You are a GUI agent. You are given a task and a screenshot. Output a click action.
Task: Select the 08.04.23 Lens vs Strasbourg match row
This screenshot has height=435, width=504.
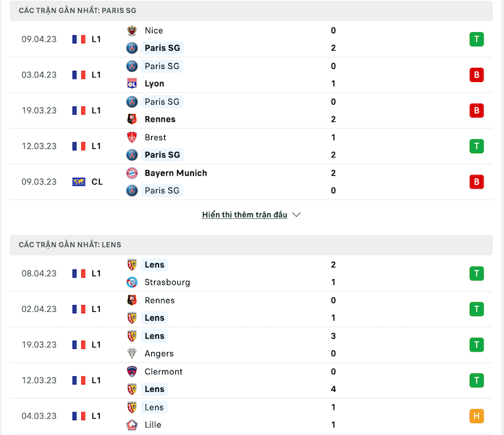(251, 274)
